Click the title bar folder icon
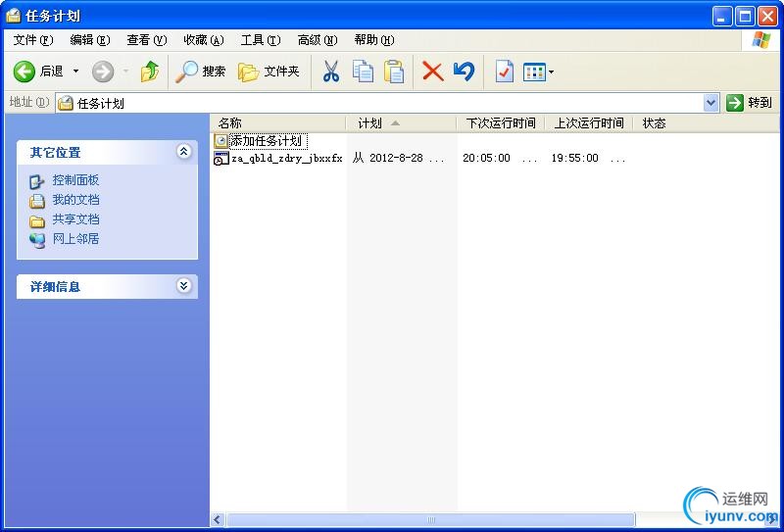The height and width of the screenshot is (532, 784). tap(14, 16)
